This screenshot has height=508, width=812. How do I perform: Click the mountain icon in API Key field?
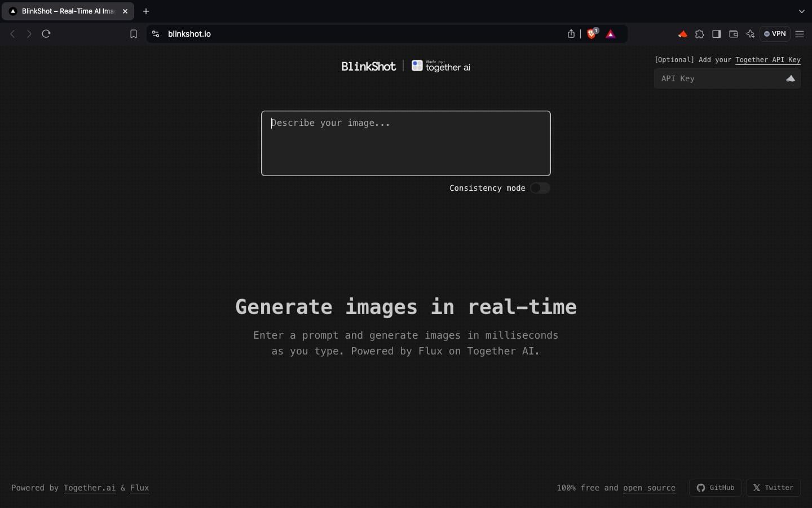790,78
